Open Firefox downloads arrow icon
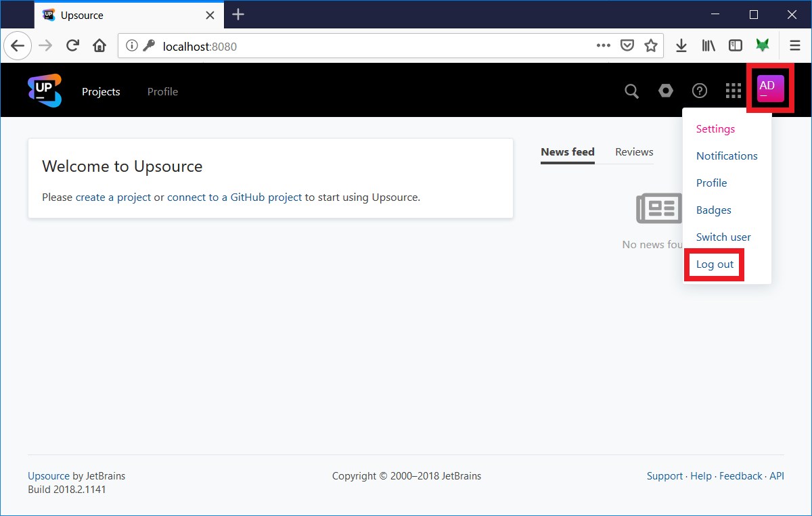812x516 pixels. (x=681, y=45)
